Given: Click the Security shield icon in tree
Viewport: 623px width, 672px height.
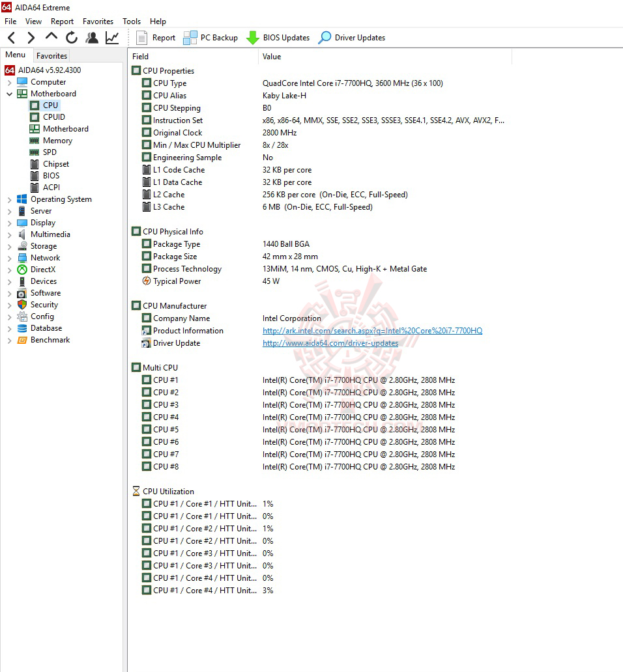Looking at the screenshot, I should tap(22, 305).
